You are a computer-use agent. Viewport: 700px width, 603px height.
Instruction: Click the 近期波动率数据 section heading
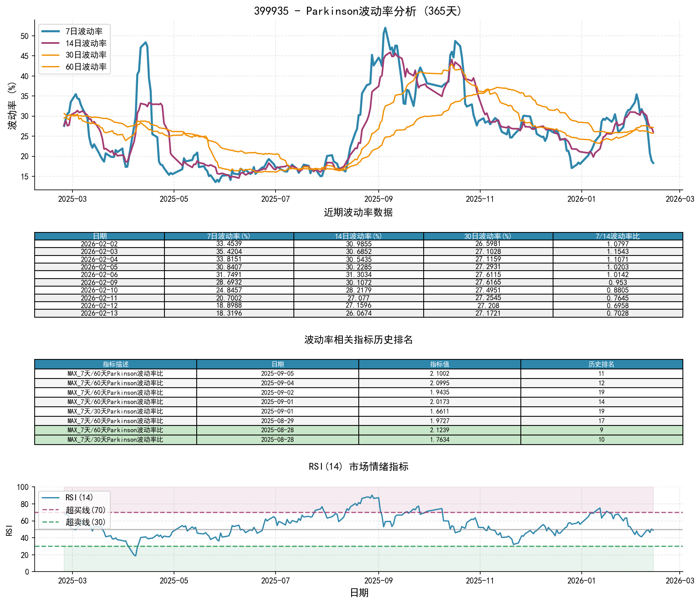[358, 213]
